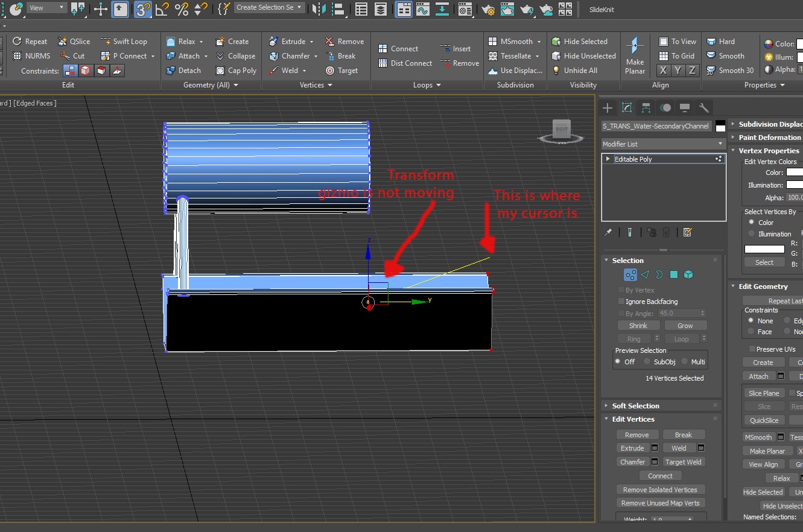Activate Edge sub-object mode icon
Image resolution: width=803 pixels, height=532 pixels.
point(646,274)
